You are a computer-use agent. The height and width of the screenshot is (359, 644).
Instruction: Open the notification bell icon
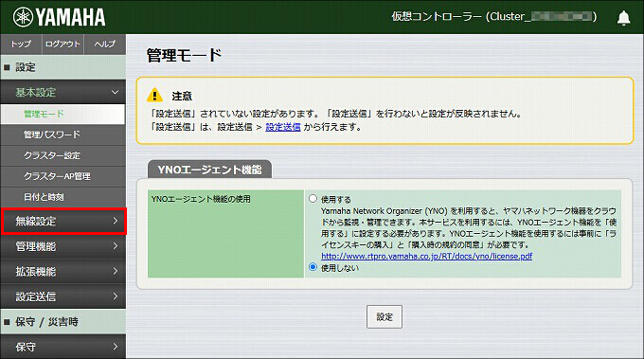click(623, 18)
